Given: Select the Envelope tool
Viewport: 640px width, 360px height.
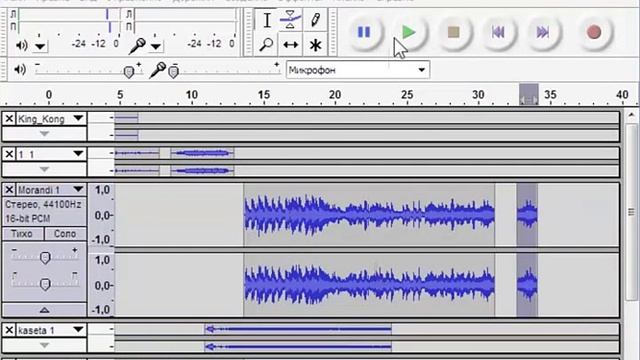Looking at the screenshot, I should click(290, 20).
